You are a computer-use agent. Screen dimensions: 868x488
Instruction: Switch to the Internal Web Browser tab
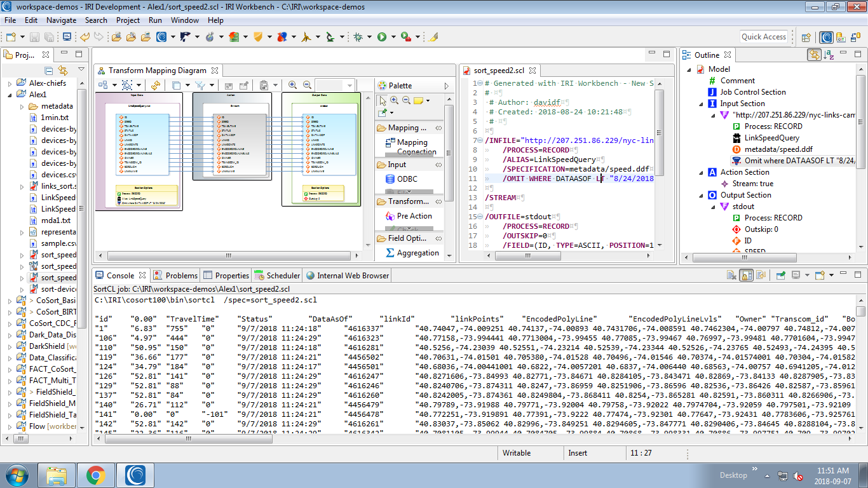(347, 275)
